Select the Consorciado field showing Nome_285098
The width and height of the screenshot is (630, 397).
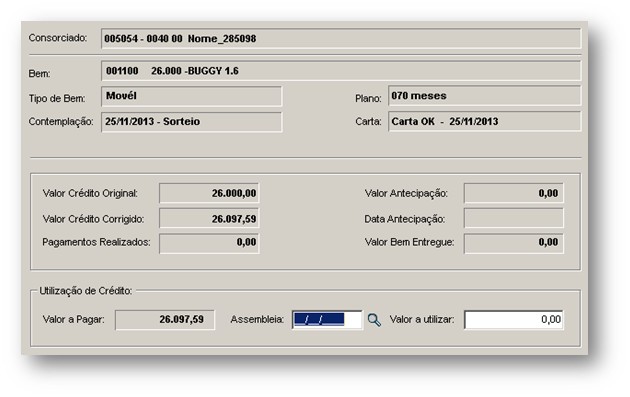(x=341, y=39)
